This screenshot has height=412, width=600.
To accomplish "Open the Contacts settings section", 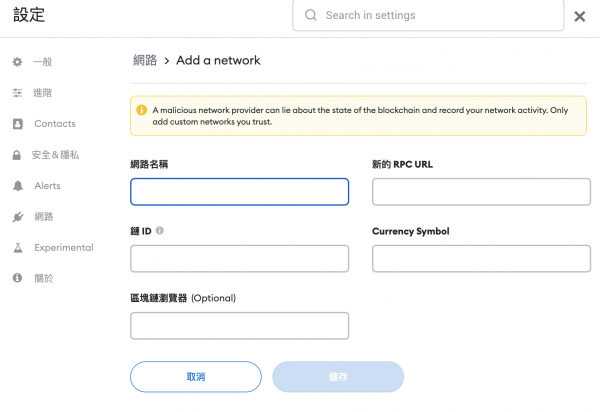I will coord(55,124).
